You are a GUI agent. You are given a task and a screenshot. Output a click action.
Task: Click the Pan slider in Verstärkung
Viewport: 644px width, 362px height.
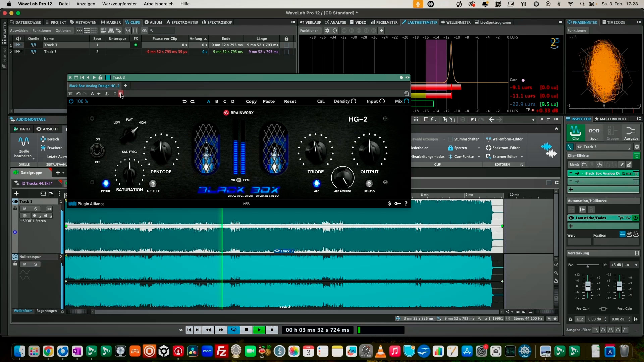point(587,265)
